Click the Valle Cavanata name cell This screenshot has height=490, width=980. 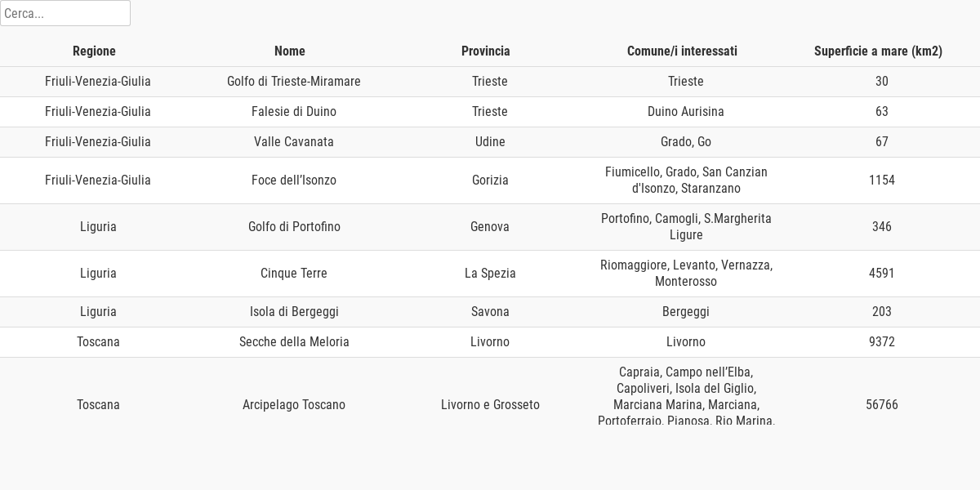pos(294,142)
